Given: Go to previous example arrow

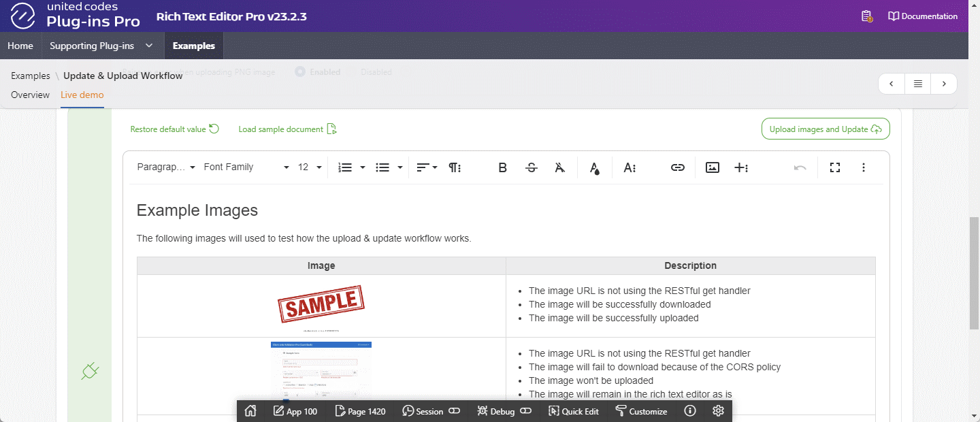Looking at the screenshot, I should [x=892, y=84].
